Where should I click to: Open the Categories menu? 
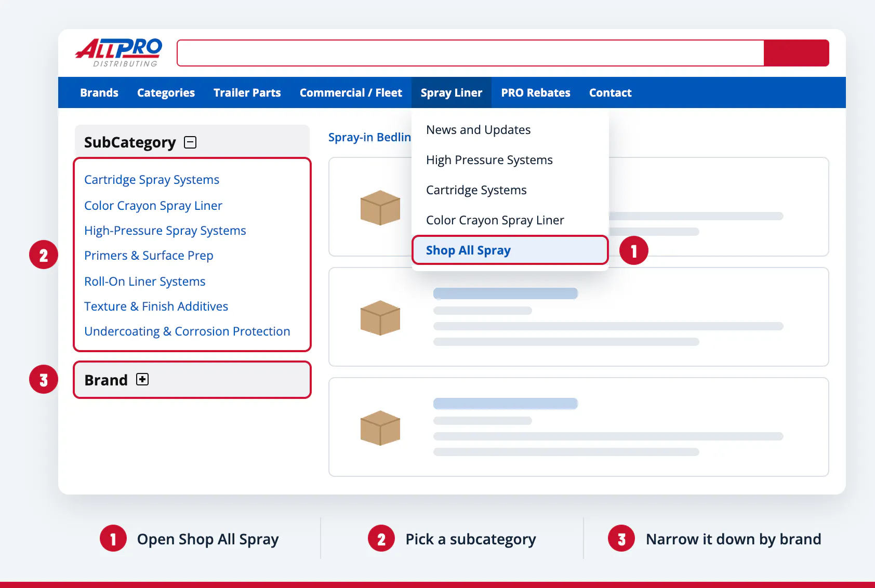(166, 92)
